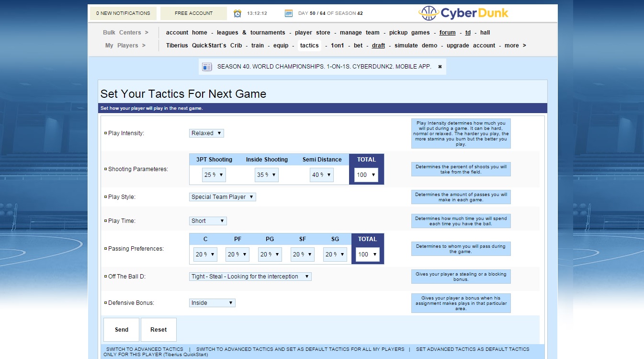Image resolution: width=644 pixels, height=359 pixels.
Task: Open the PG passing percentage dropdown
Action: pos(270,255)
